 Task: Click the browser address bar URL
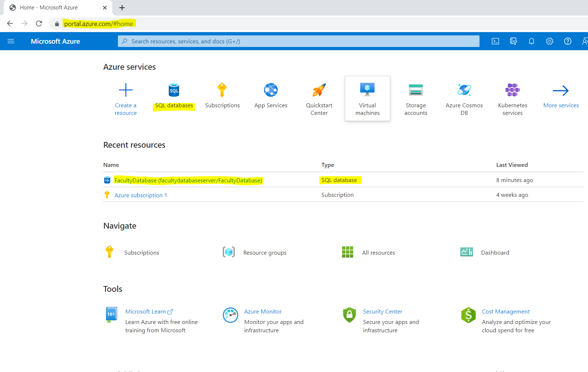click(99, 24)
